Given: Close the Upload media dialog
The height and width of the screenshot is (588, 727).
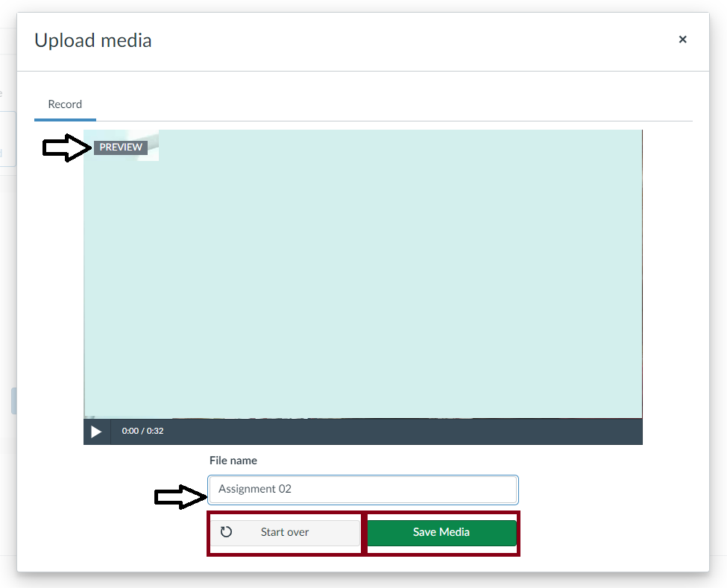Looking at the screenshot, I should click(682, 39).
